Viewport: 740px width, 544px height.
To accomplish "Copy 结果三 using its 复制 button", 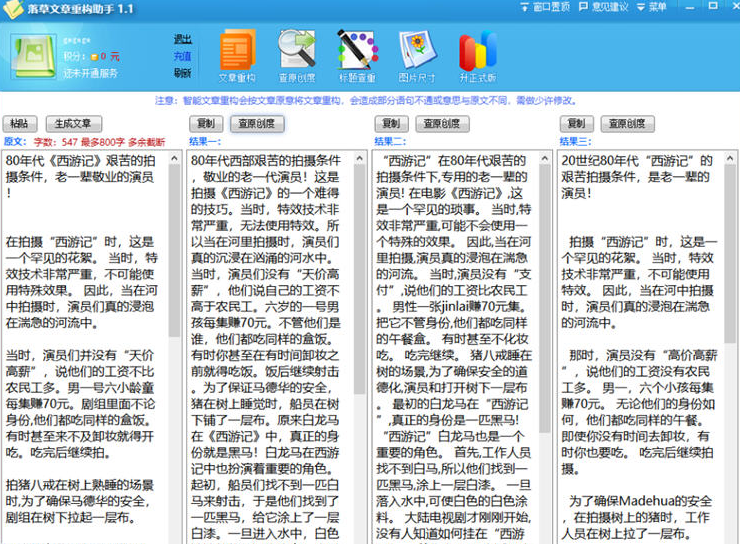I will 575,124.
